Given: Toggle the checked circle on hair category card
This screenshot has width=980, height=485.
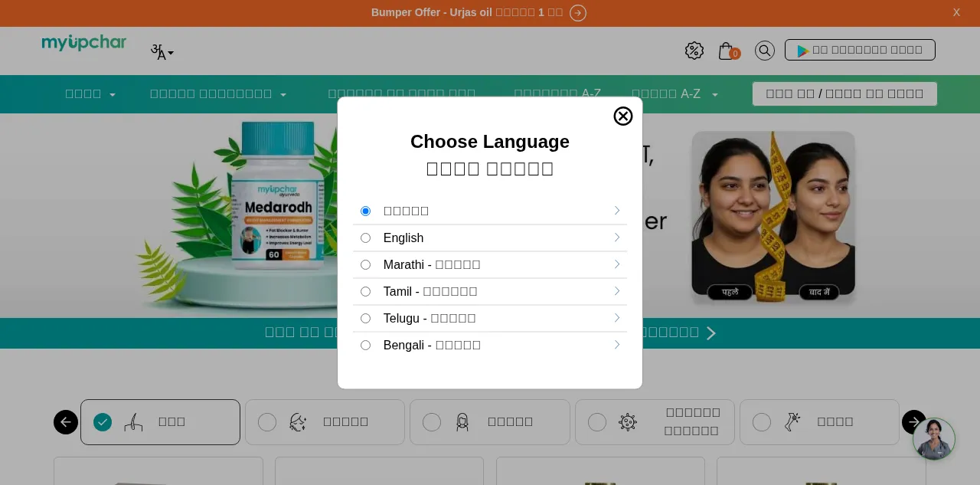Looking at the screenshot, I should (103, 422).
